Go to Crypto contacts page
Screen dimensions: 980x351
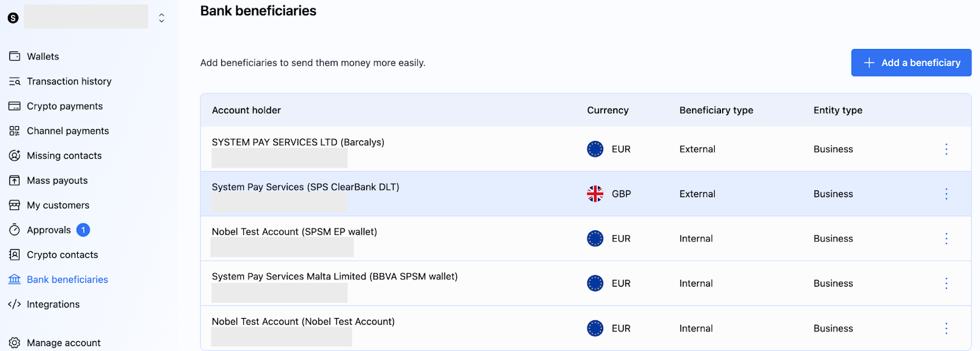62,255
